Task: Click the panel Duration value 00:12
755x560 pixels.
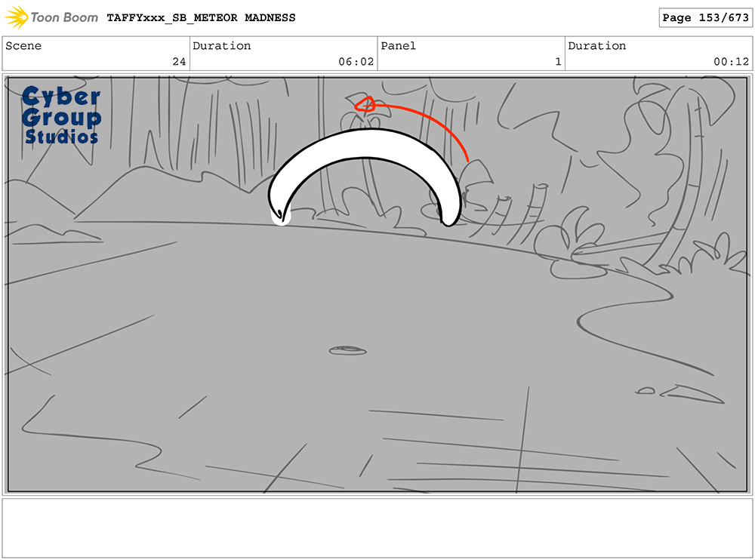Action: (x=731, y=62)
